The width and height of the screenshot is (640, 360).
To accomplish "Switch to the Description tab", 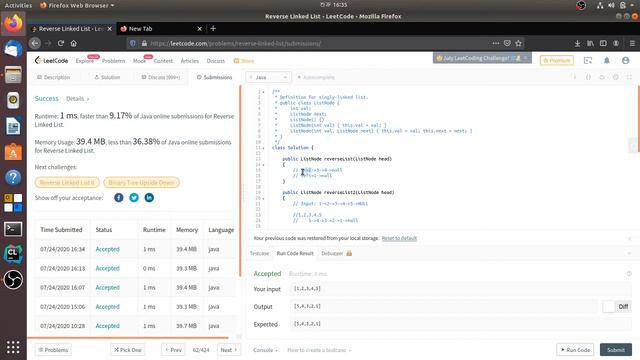I will [53, 77].
